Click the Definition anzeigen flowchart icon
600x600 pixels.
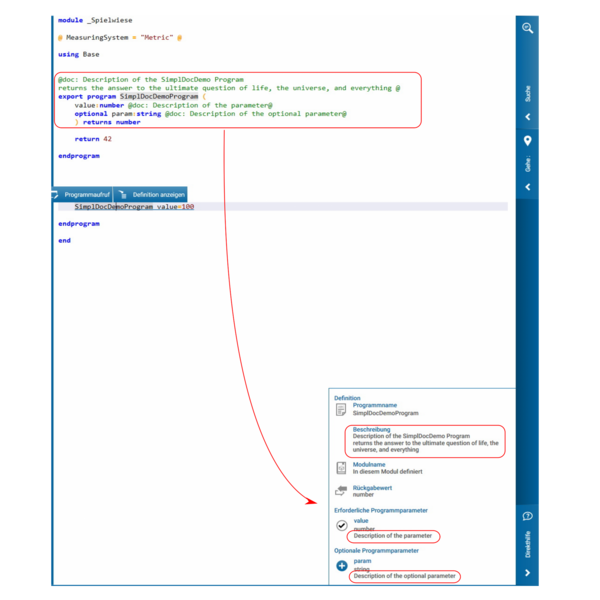(x=122, y=194)
